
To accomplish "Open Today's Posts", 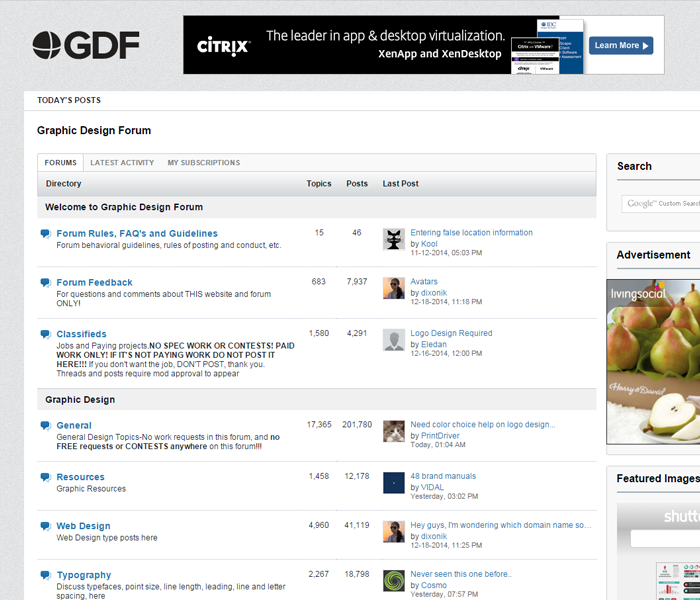I will (x=69, y=100).
